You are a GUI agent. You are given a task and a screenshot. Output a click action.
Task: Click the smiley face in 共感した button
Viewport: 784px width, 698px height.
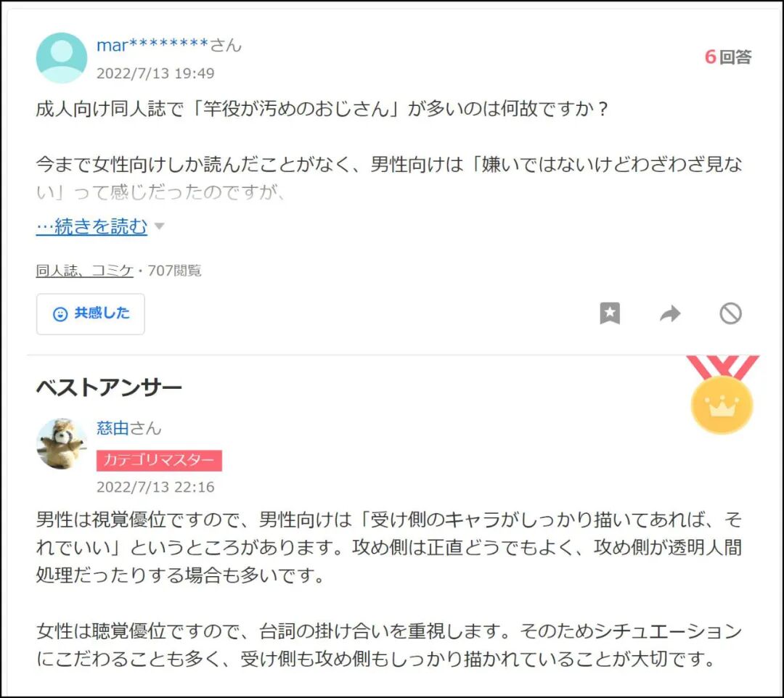click(x=60, y=313)
